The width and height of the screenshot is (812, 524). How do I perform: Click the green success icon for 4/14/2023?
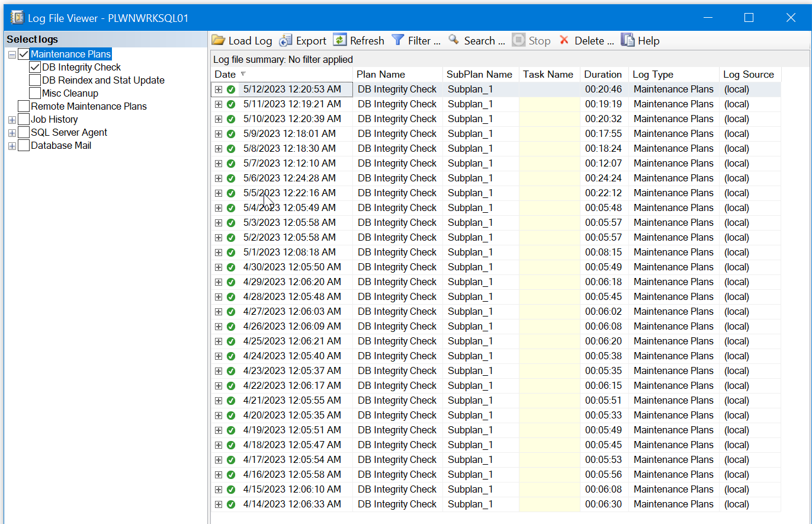point(231,504)
